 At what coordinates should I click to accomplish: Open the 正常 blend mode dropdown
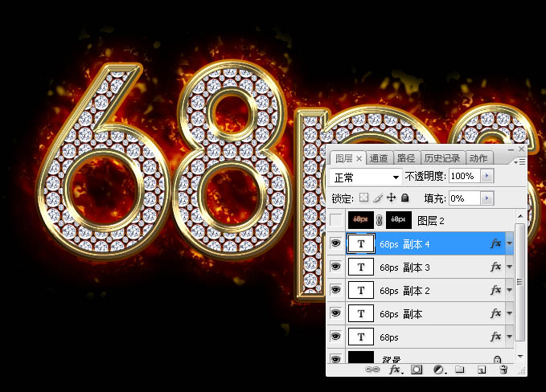(366, 176)
